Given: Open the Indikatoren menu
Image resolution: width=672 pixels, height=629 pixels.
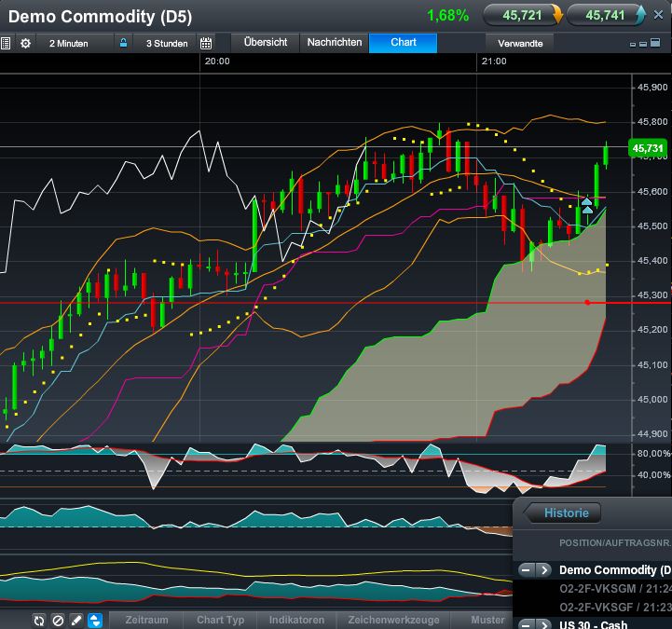Looking at the screenshot, I should coord(296,620).
